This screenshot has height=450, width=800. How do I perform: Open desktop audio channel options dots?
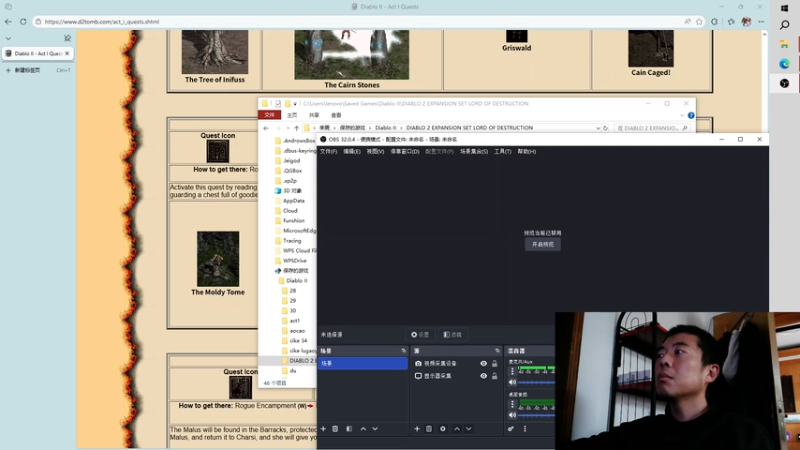pyautogui.click(x=512, y=404)
